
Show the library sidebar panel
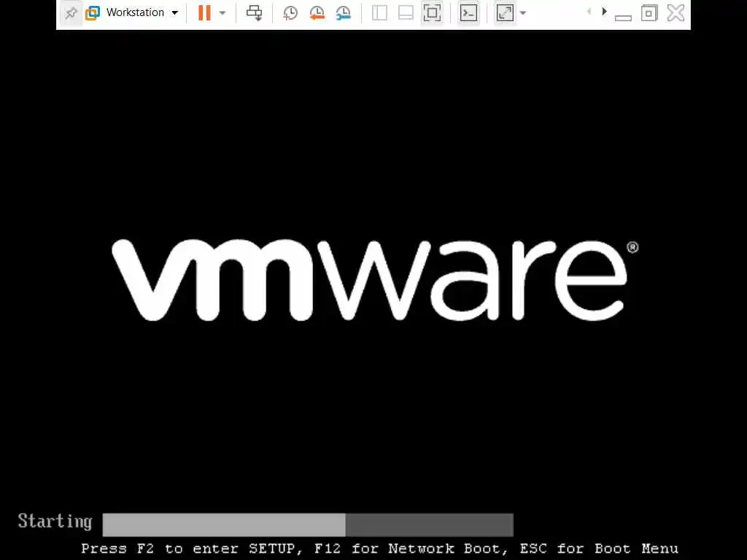click(379, 13)
